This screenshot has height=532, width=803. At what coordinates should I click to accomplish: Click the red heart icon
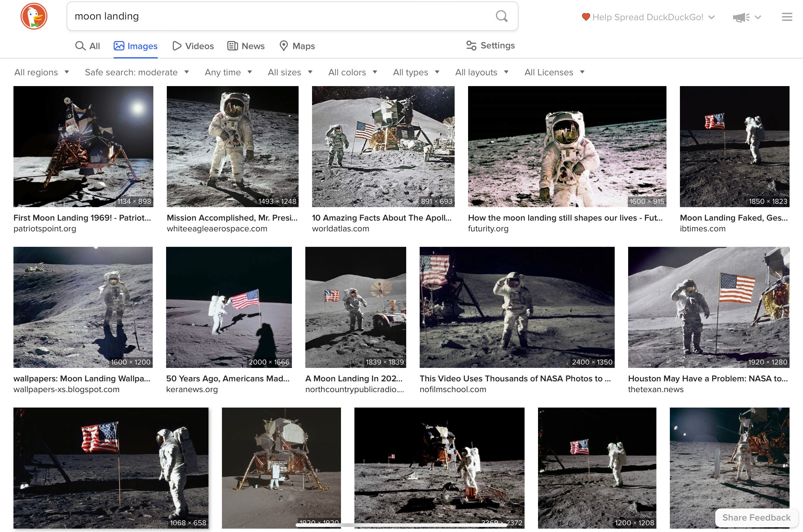tap(585, 17)
